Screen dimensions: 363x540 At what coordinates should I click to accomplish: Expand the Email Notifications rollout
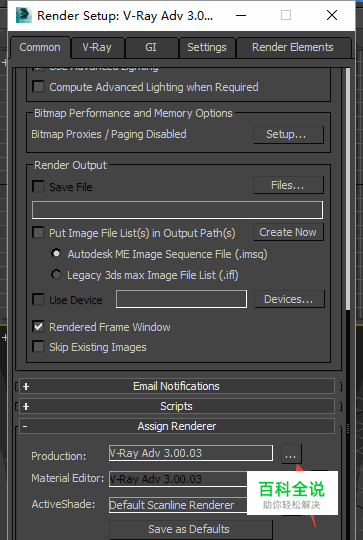click(177, 386)
